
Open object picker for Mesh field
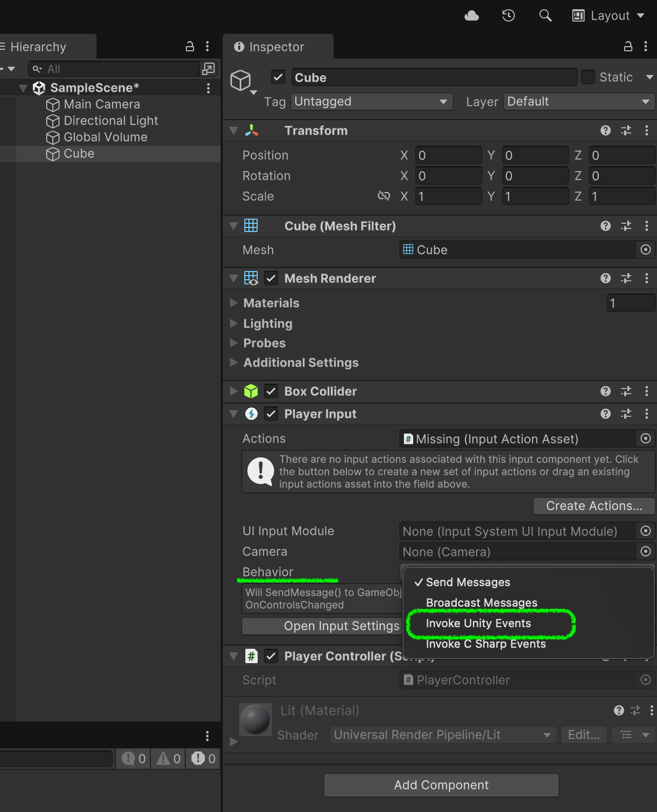[x=646, y=250]
